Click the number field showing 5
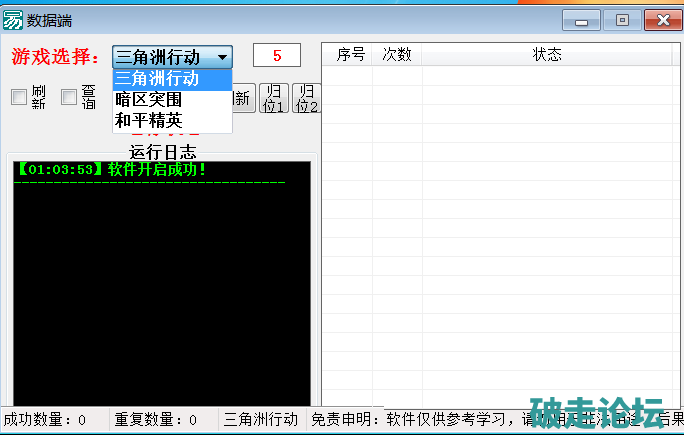Image resolution: width=684 pixels, height=435 pixels. (277, 56)
